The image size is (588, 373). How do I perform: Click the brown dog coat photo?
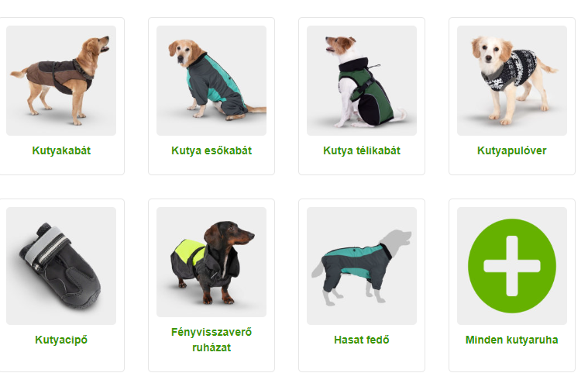coord(61,81)
